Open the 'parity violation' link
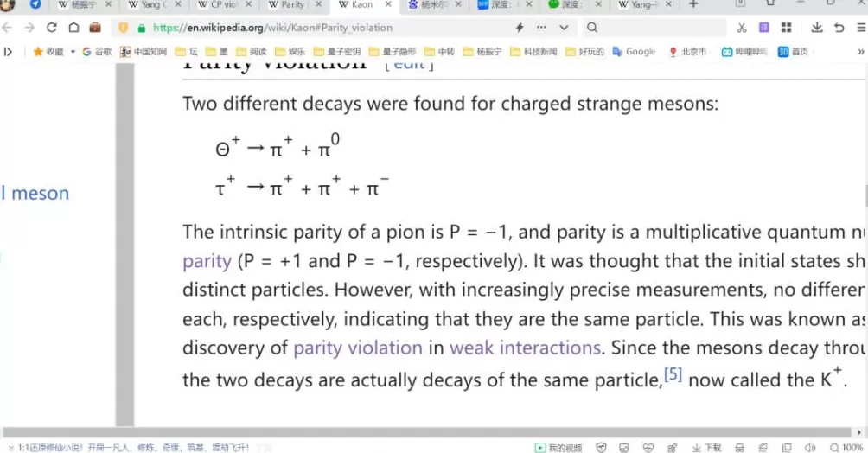The width and height of the screenshot is (868, 453). pyautogui.click(x=357, y=348)
